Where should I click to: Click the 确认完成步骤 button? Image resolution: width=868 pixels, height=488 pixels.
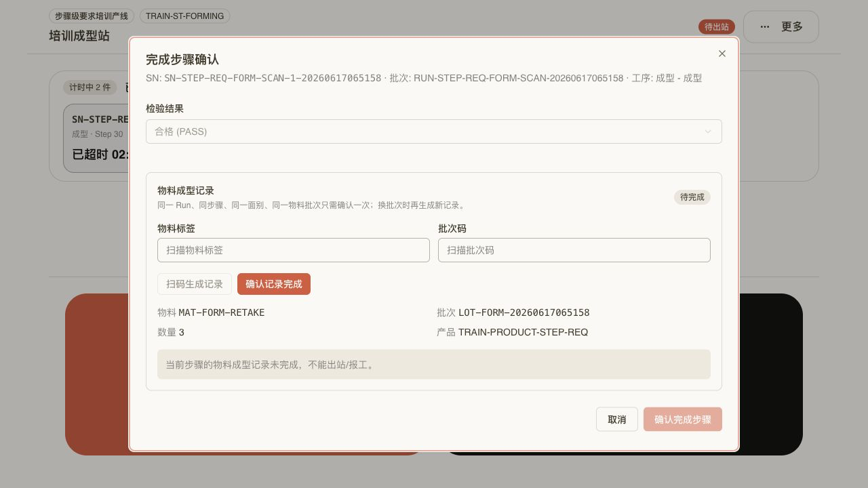click(683, 420)
